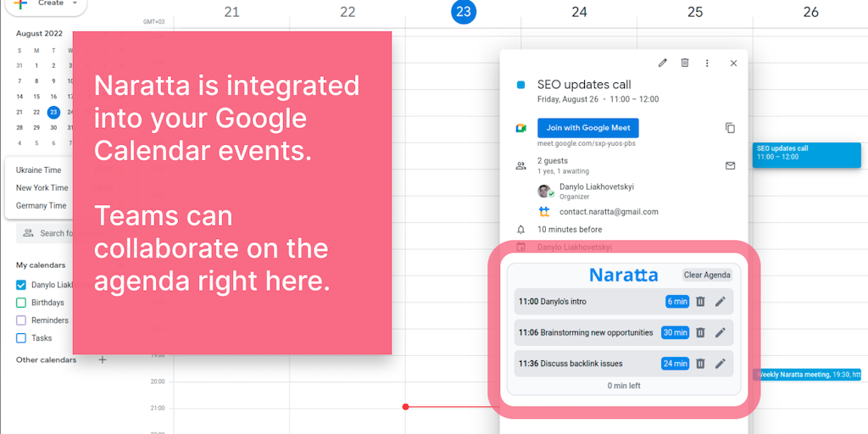This screenshot has width=868, height=434.
Task: Click the Other calendars heading
Action: coord(46,359)
